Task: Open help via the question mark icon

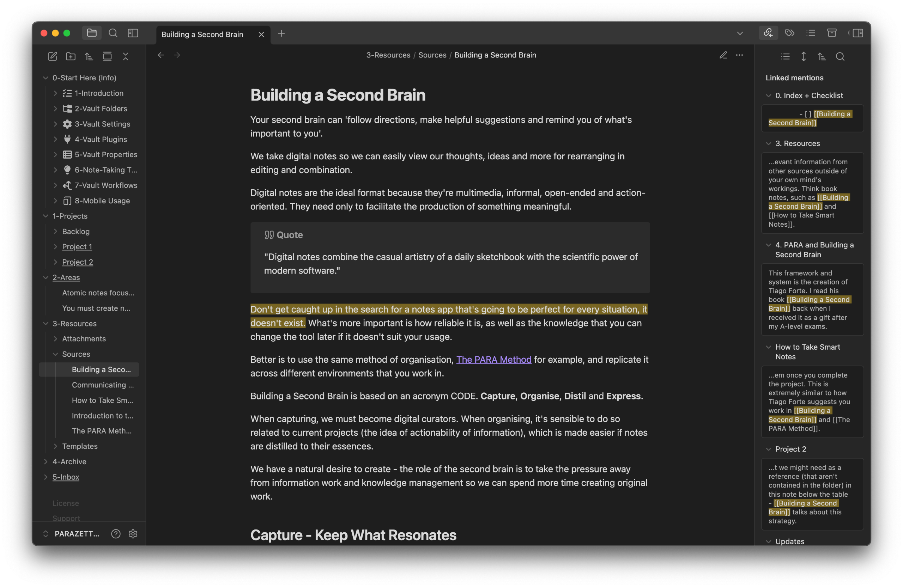Action: point(116,534)
